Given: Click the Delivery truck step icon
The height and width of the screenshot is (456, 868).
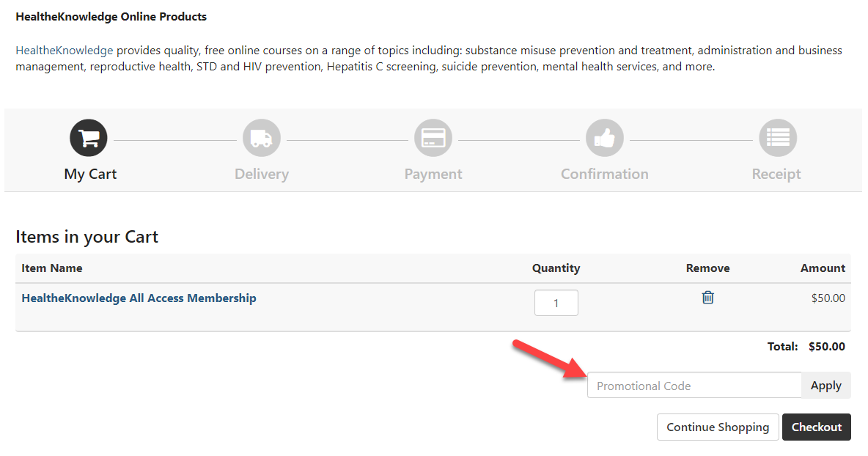Looking at the screenshot, I should 262,138.
